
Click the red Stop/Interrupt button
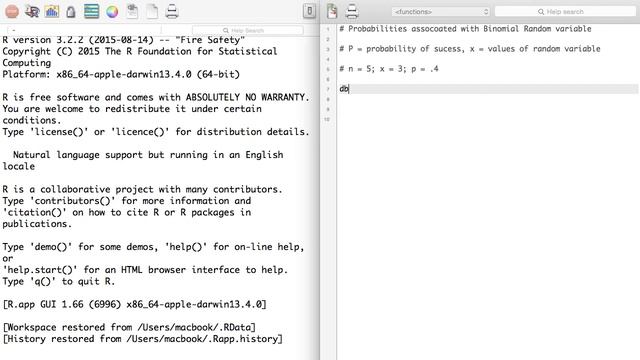12,11
